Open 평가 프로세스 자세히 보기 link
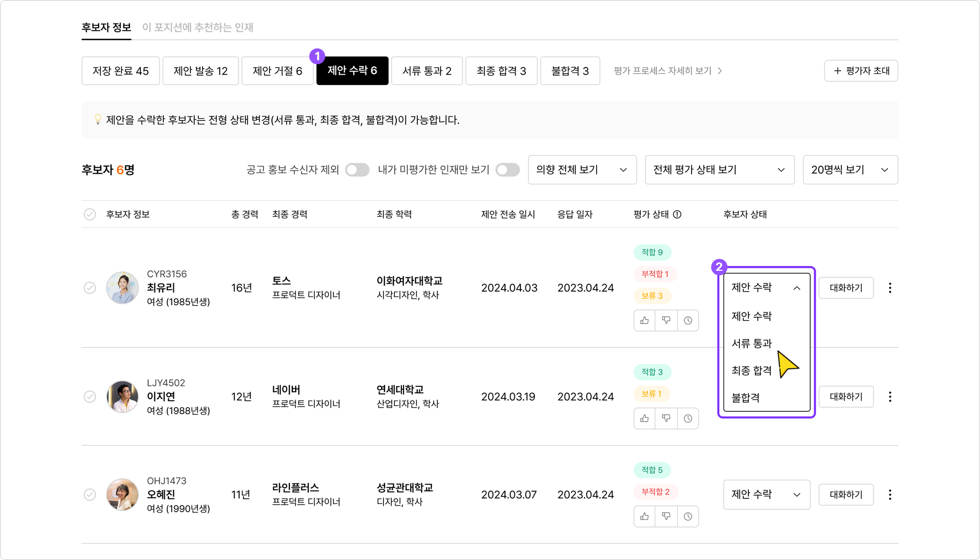Screen dimensions: 980x560 click(x=668, y=71)
